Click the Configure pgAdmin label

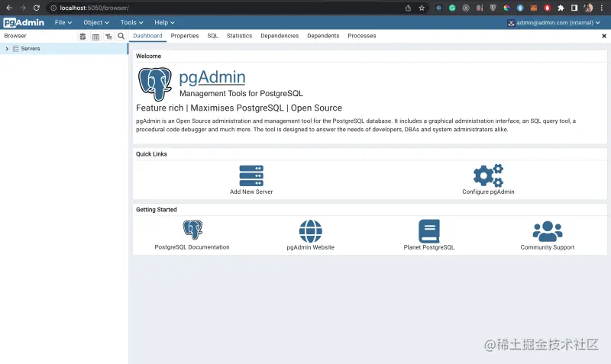[488, 192]
